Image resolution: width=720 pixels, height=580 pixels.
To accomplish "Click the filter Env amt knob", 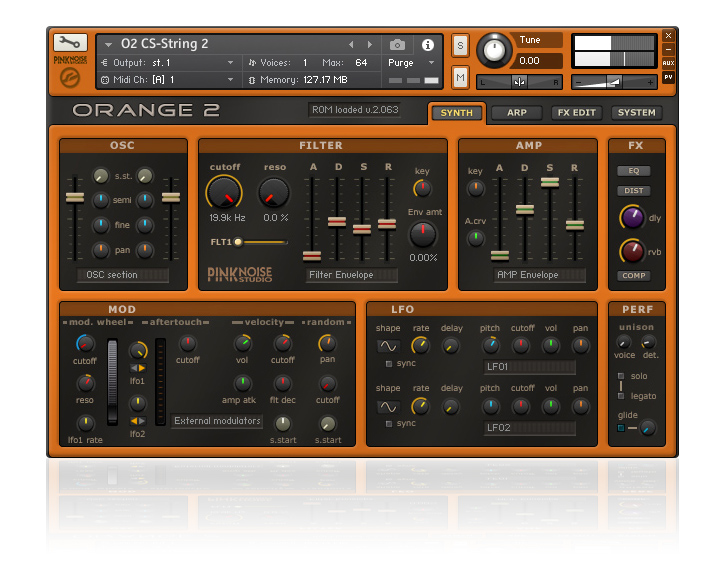I will (423, 234).
